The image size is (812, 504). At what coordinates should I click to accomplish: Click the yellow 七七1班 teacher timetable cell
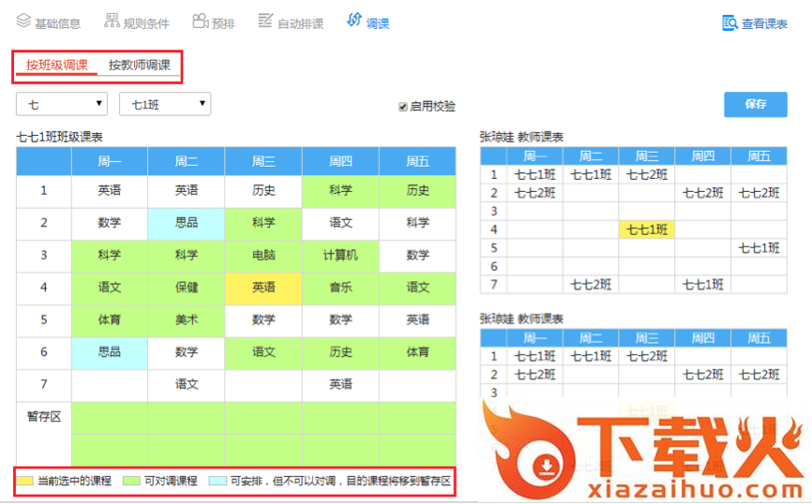point(646,229)
